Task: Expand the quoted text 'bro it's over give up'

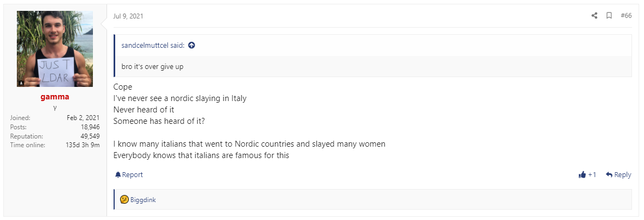Action: coord(152,66)
